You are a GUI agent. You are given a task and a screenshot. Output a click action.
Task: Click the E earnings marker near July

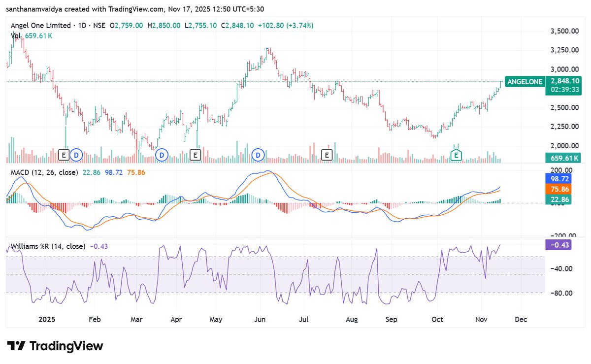click(x=326, y=155)
